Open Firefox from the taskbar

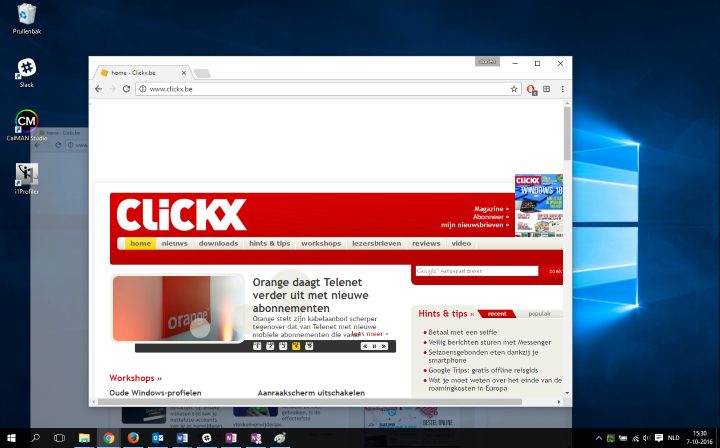pos(133,438)
